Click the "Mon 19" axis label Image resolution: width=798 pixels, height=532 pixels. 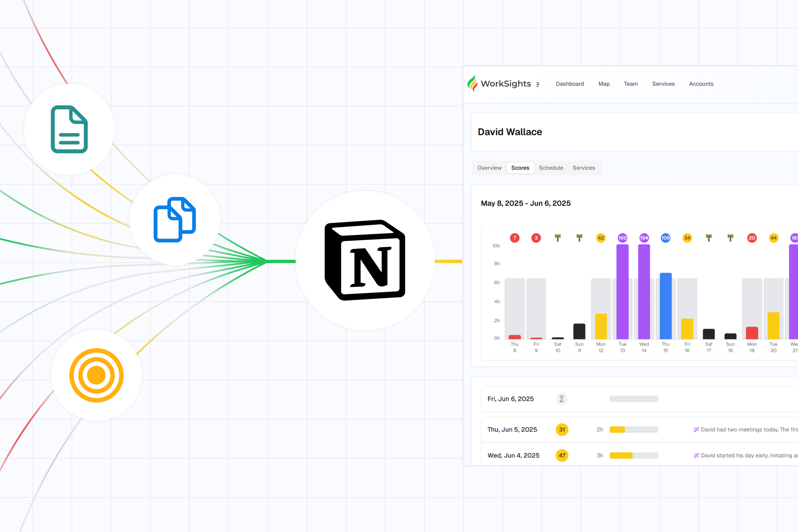(x=752, y=347)
